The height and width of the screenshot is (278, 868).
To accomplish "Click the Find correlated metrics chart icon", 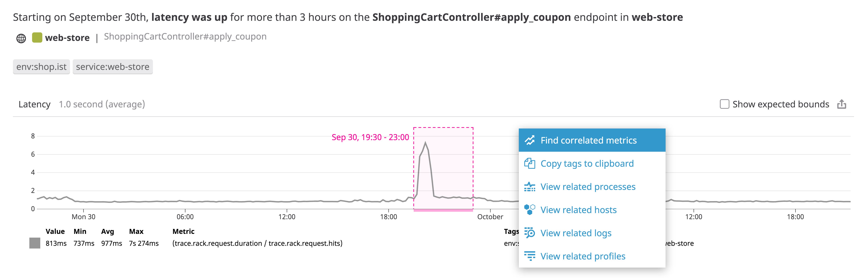I will (529, 140).
